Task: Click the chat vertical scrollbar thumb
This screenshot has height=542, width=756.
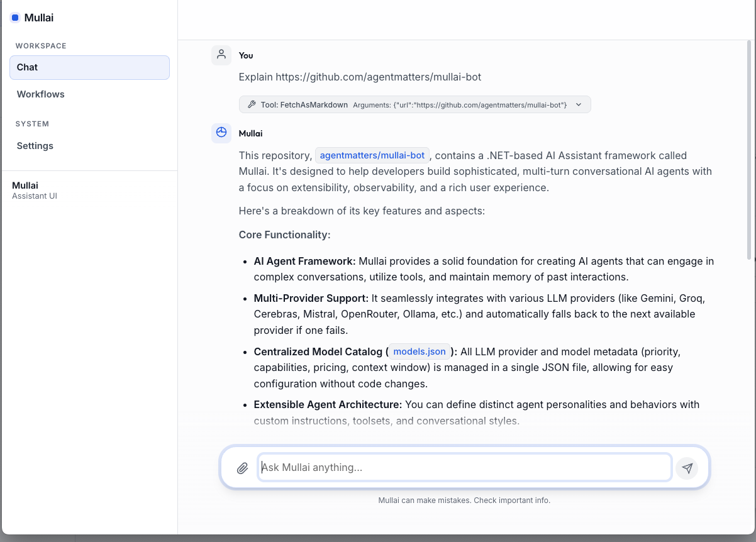Action: (x=748, y=150)
